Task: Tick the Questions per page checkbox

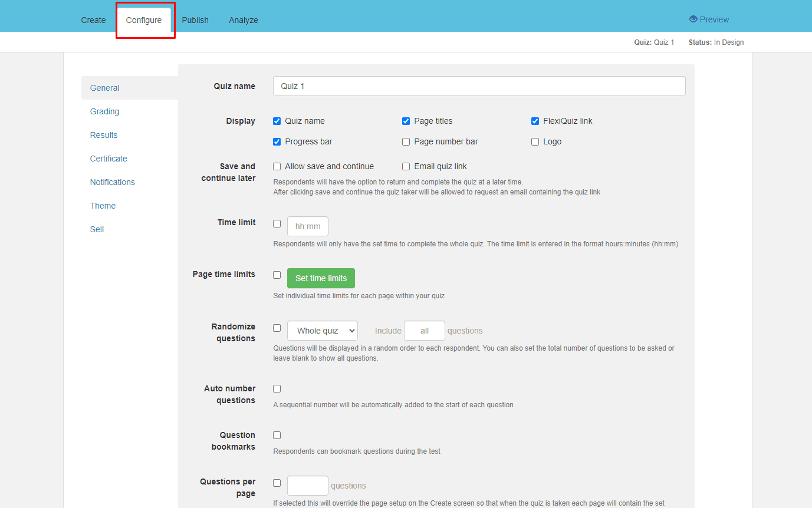Action: pyautogui.click(x=277, y=483)
